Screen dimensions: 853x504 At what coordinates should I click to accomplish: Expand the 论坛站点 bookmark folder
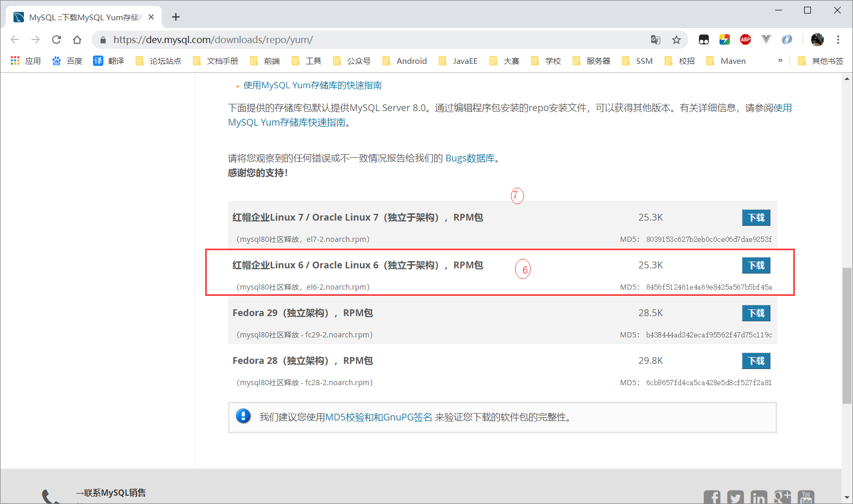tap(158, 61)
